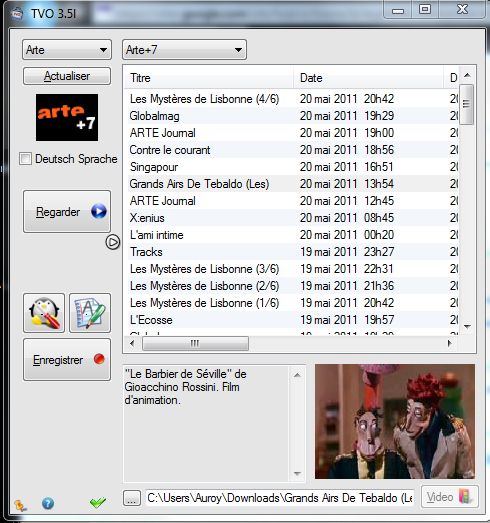The height and width of the screenshot is (523, 490).
Task: Click Enregistrer to record the program
Action: [x=67, y=360]
